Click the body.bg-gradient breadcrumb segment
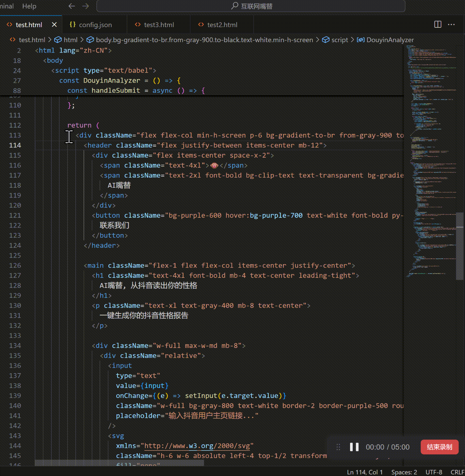465x476 pixels. coord(204,40)
